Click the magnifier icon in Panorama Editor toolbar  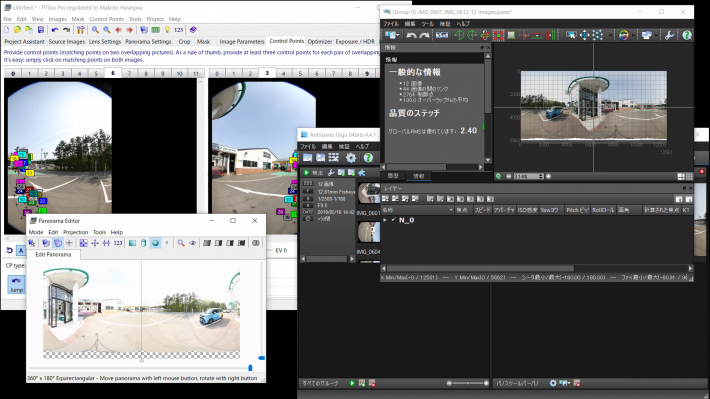pyautogui.click(x=181, y=243)
